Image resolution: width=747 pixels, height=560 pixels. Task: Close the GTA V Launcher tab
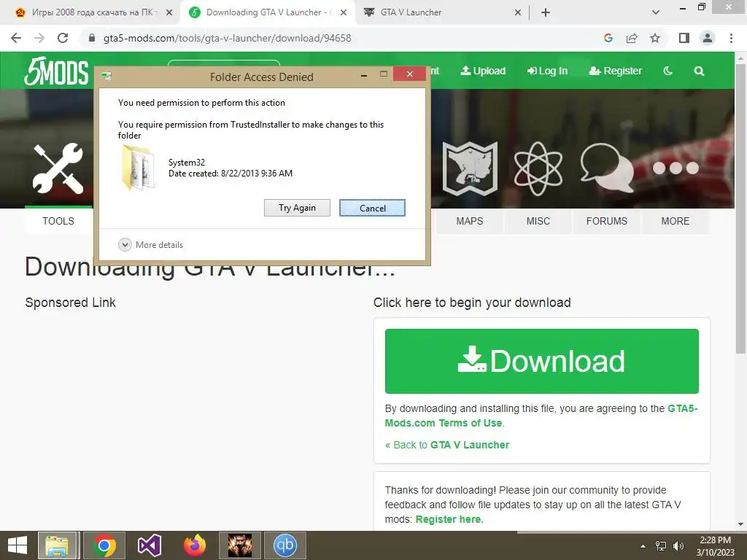(518, 12)
